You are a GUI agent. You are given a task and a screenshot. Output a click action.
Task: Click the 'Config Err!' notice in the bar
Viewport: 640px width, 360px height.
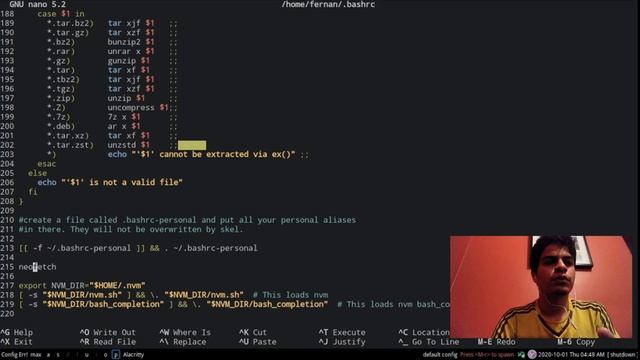(14, 355)
